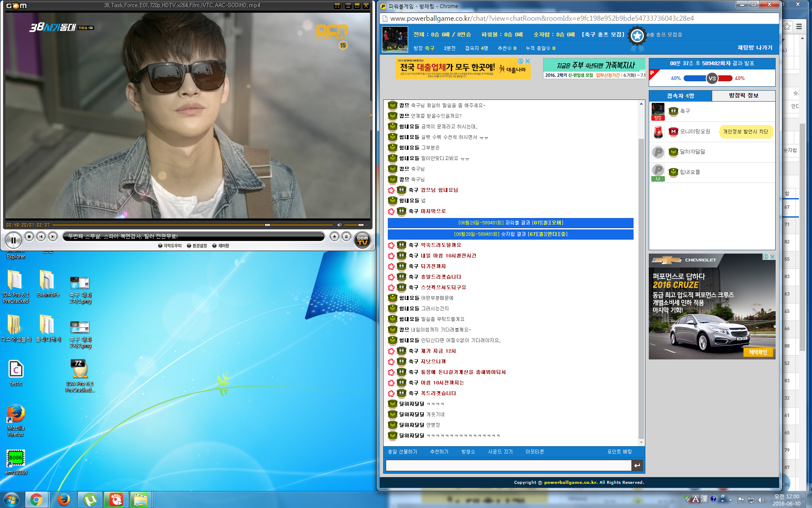Toggle 환경설정 preferences option
The image size is (812, 508).
197,246
